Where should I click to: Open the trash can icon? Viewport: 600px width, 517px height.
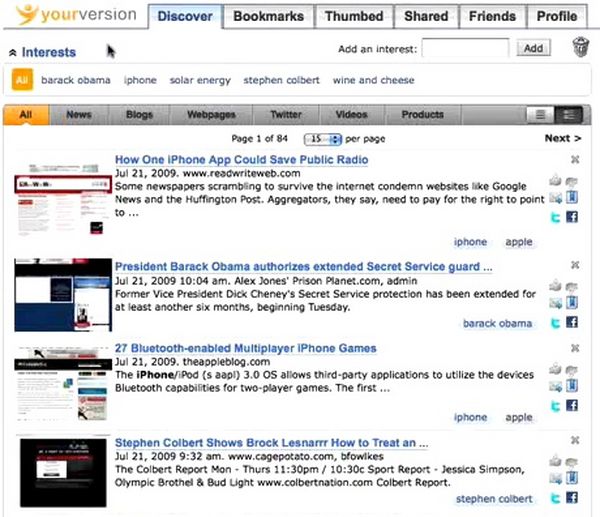pyautogui.click(x=580, y=47)
